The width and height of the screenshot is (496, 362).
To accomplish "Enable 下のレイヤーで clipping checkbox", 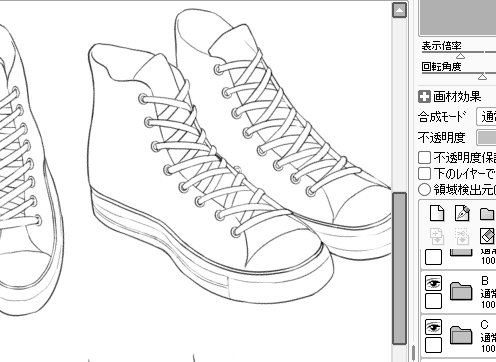I will coord(424,173).
